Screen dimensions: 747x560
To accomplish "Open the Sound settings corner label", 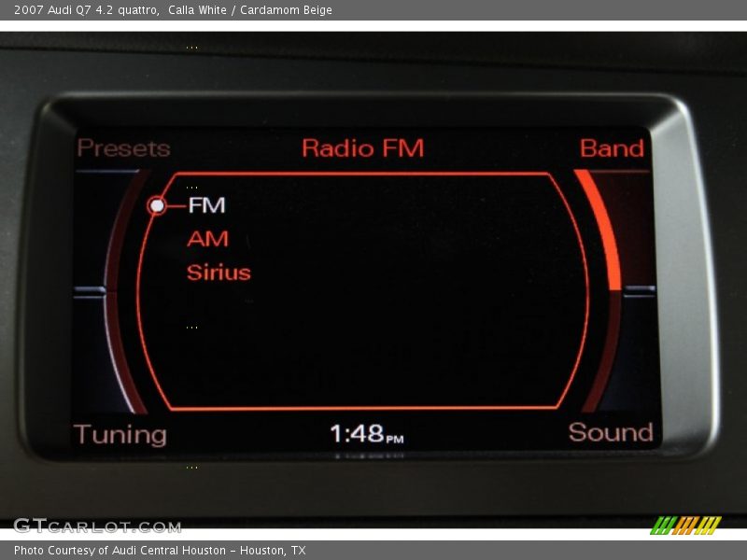I will point(611,432).
